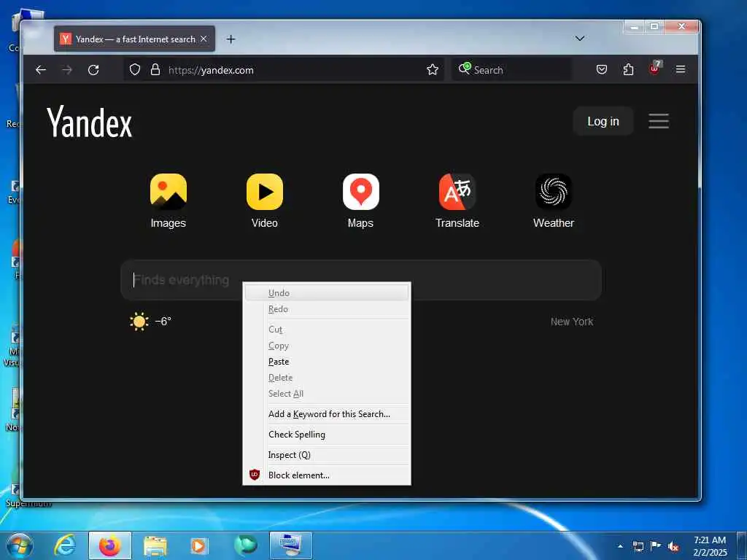The height and width of the screenshot is (560, 747).
Task: Open Yandex Maps service
Action: coord(360,201)
